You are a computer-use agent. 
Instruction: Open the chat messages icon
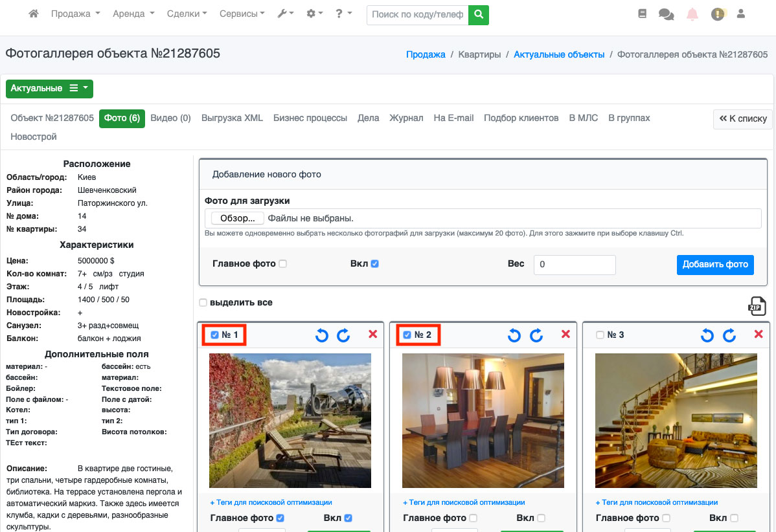tap(666, 14)
